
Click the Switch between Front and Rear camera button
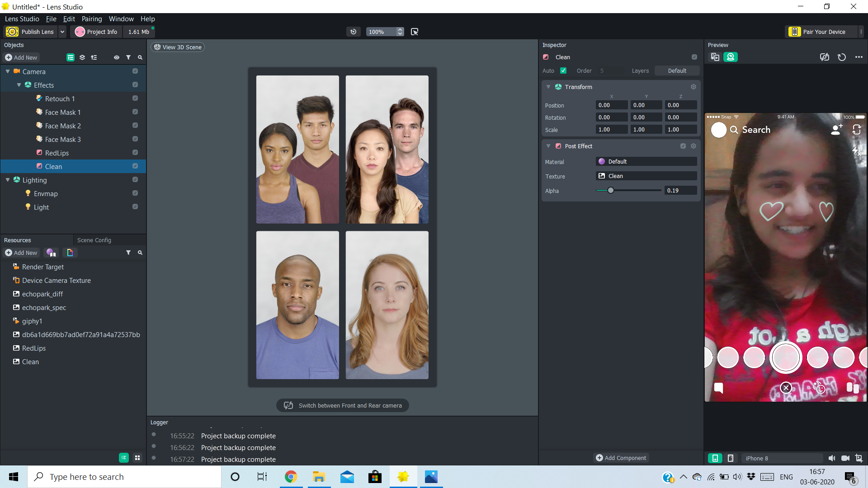coord(342,405)
